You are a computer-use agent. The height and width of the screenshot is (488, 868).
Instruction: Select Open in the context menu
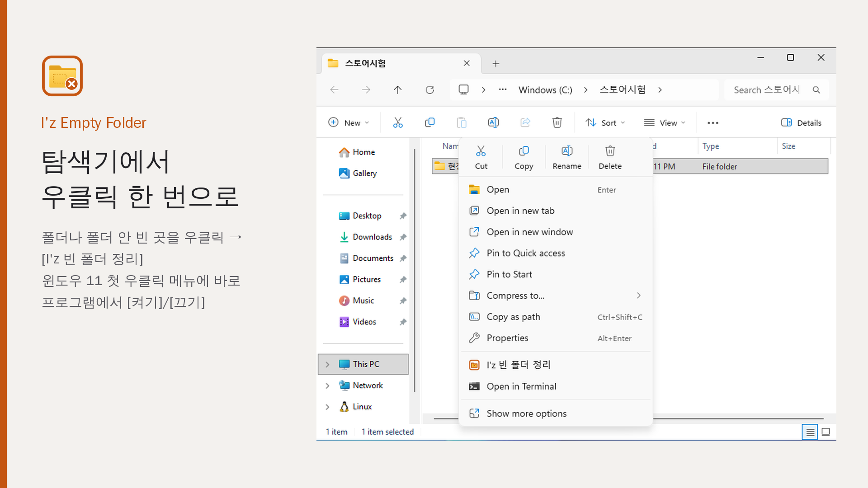tap(556, 190)
